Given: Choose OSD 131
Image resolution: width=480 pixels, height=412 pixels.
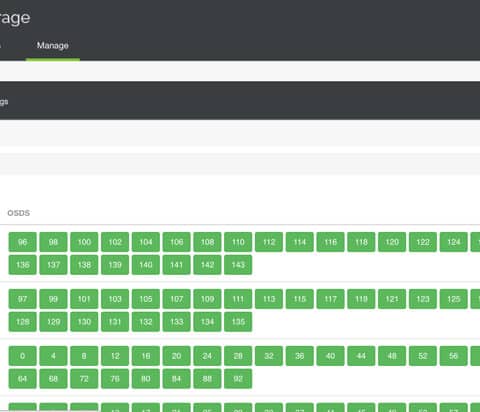Looking at the screenshot, I should [115, 322].
